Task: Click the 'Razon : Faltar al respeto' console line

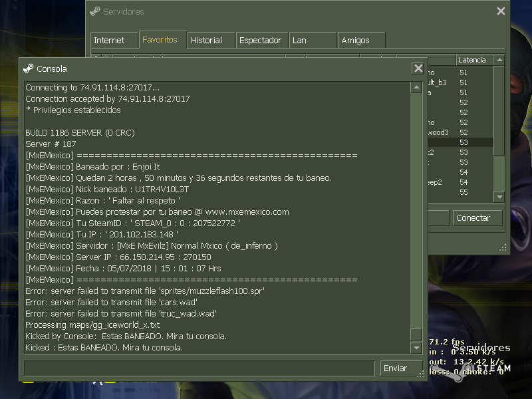Action: [x=103, y=201]
